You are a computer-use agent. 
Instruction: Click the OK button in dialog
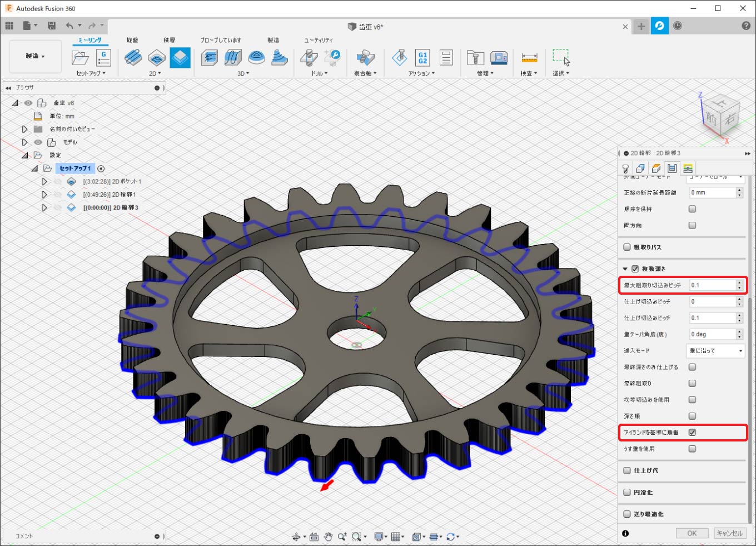pos(692,533)
